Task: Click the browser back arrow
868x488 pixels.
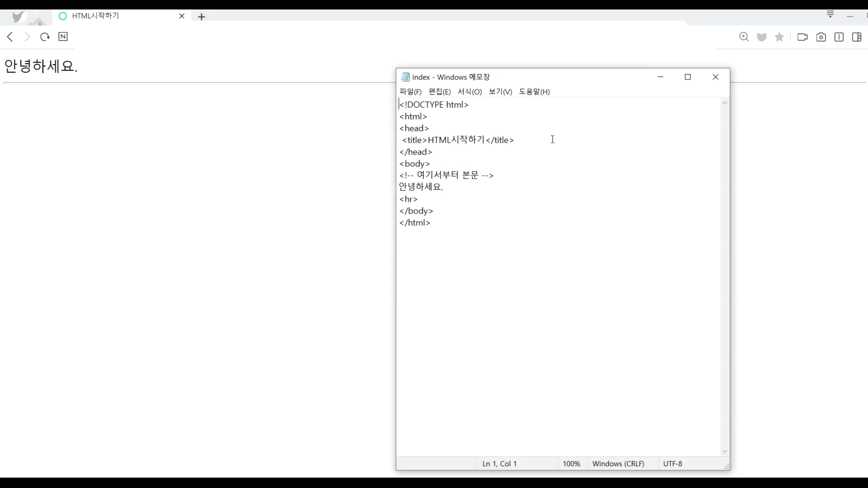Action: pos(10,37)
